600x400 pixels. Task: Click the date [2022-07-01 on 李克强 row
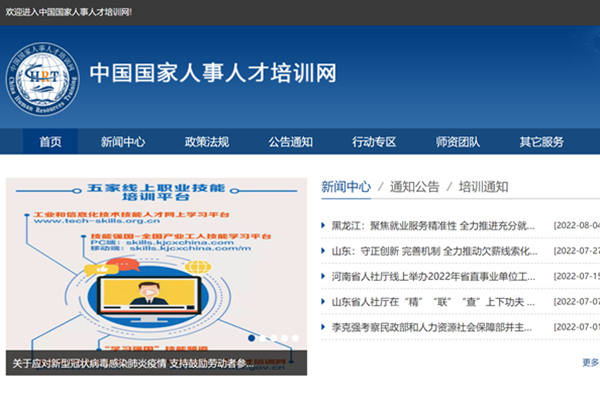[577, 327]
